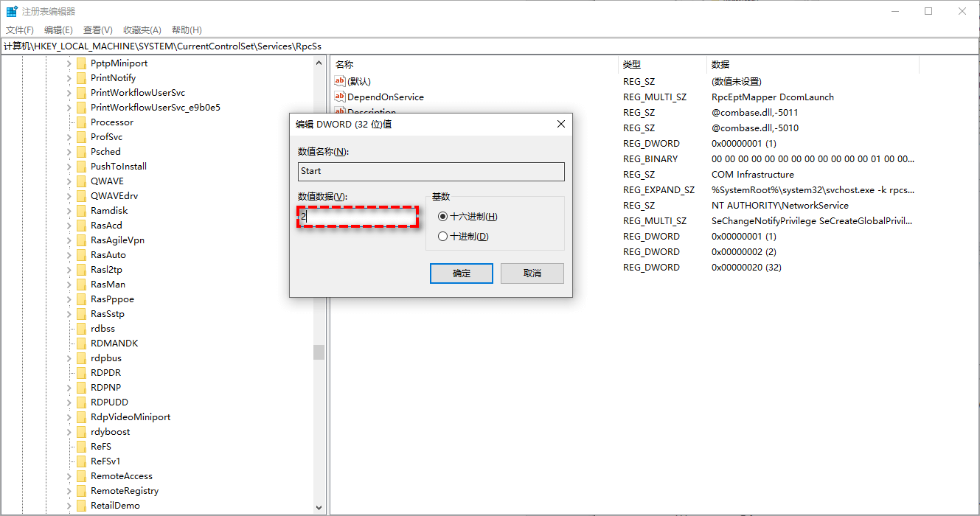Click the Ramdisk folder icon
980x516 pixels.
82,211
